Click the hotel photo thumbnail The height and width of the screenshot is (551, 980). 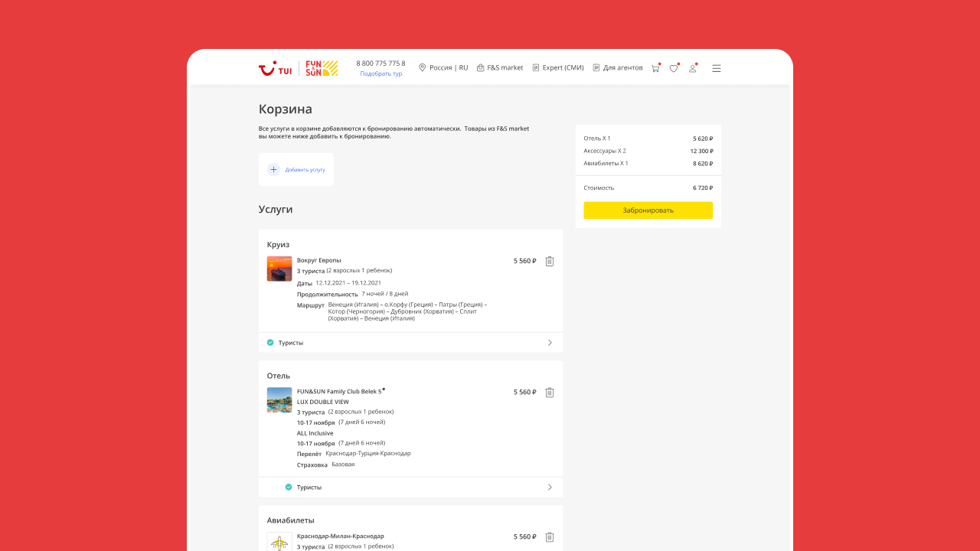click(279, 400)
